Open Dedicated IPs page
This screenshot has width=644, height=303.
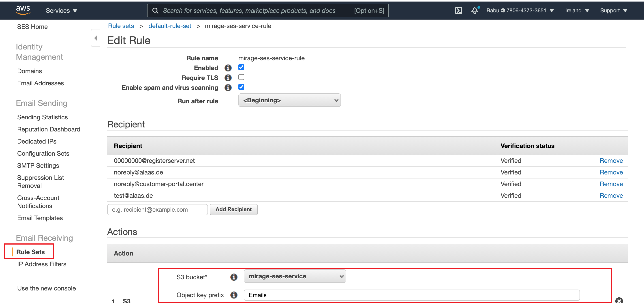(x=37, y=141)
